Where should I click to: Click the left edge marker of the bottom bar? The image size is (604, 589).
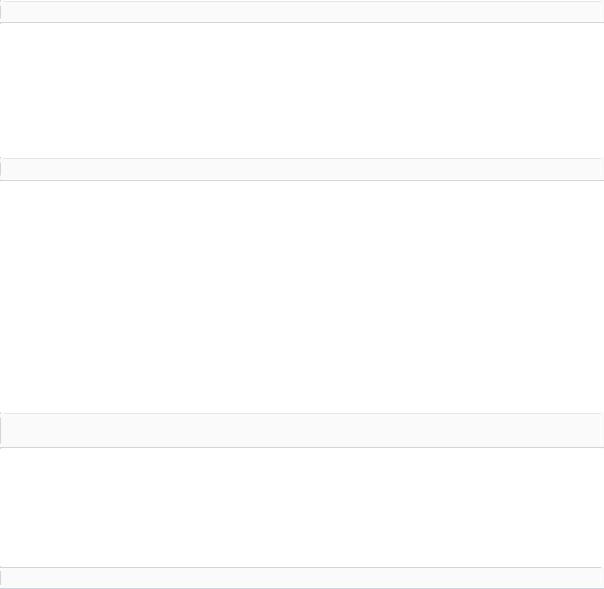(1, 578)
